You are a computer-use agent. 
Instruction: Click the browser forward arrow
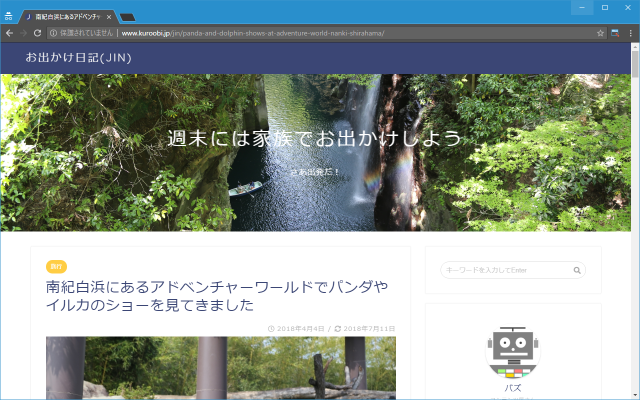pos(23,33)
